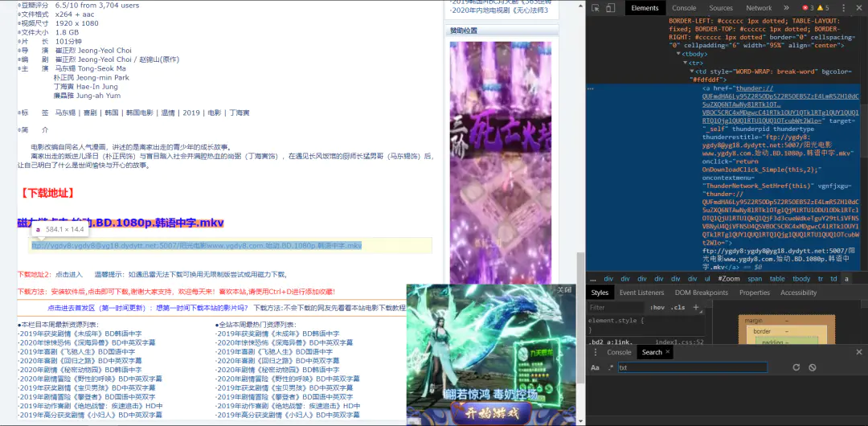Image resolution: width=868 pixels, height=426 pixels.
Task: Close the bottom drawer
Action: point(859,352)
